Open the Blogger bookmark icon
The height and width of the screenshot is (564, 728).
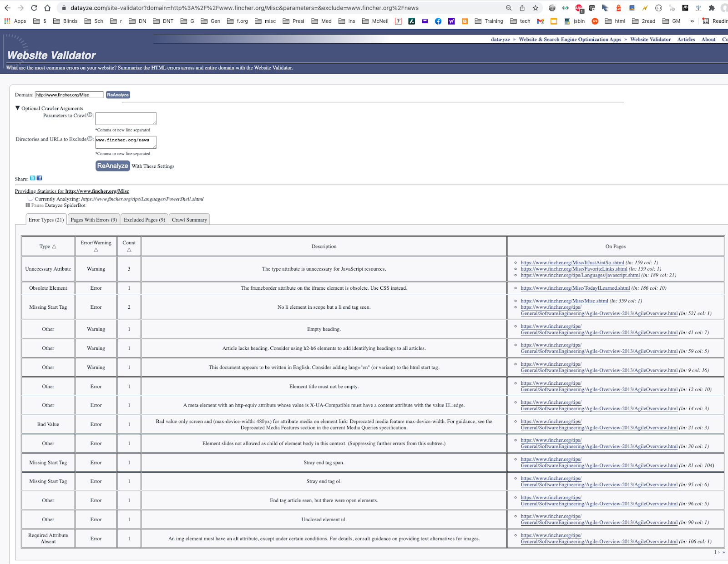[x=465, y=21]
